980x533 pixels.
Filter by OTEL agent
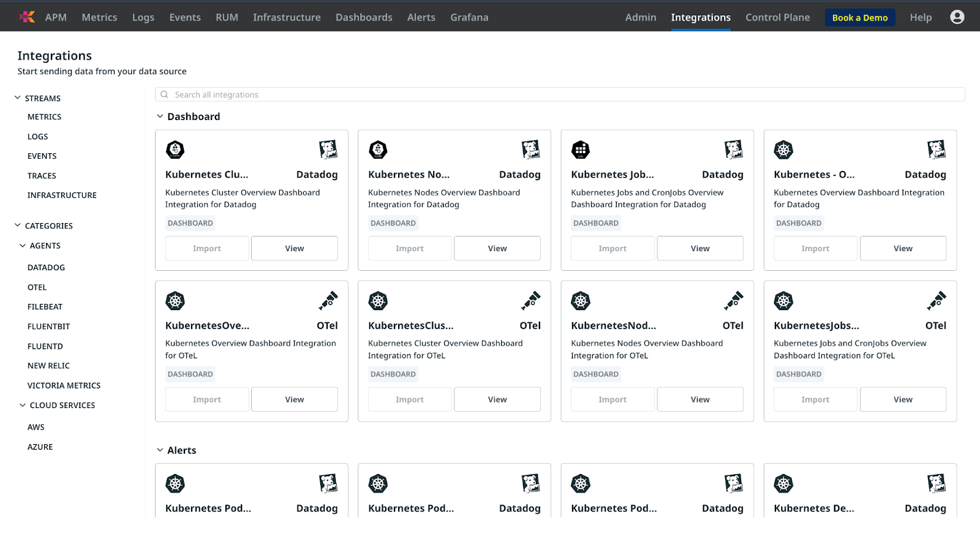coord(37,287)
